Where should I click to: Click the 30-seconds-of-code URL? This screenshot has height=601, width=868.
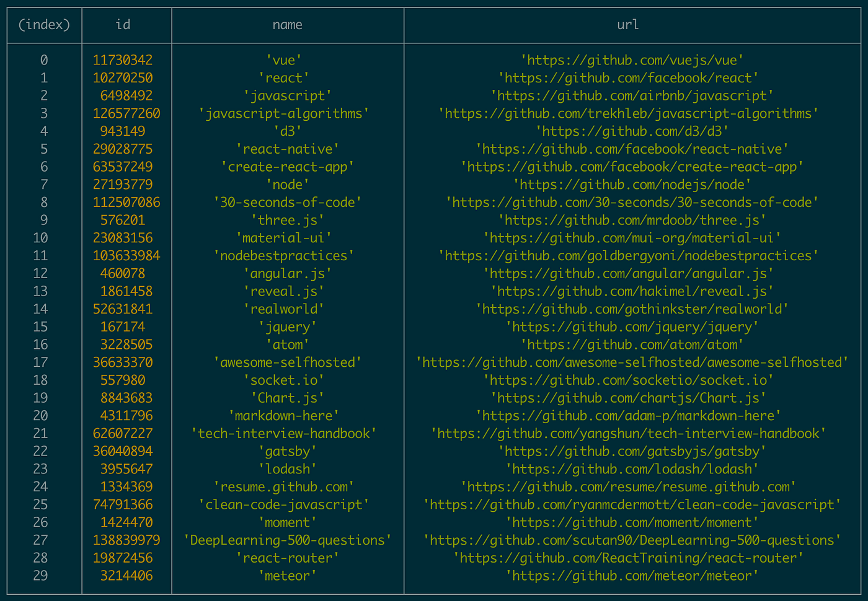coord(628,202)
